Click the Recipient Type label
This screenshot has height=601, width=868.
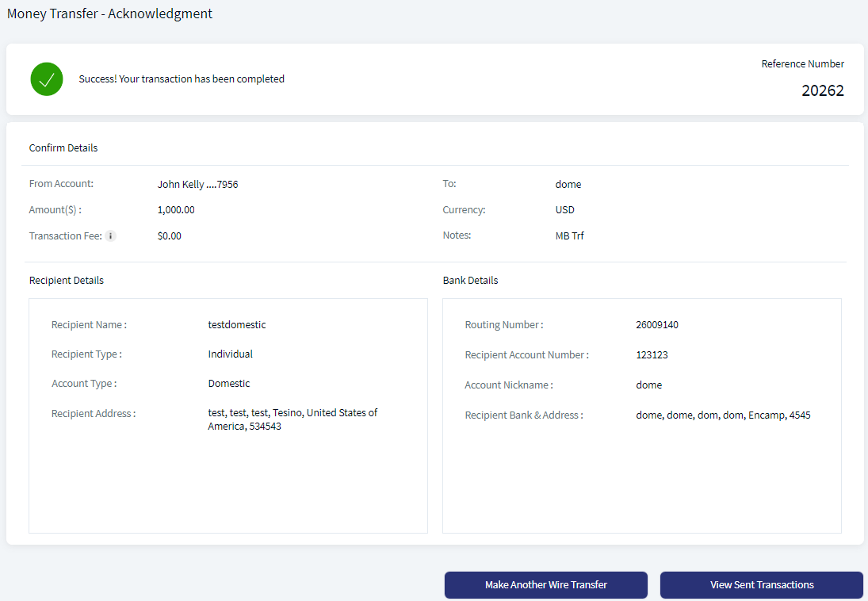coord(86,354)
